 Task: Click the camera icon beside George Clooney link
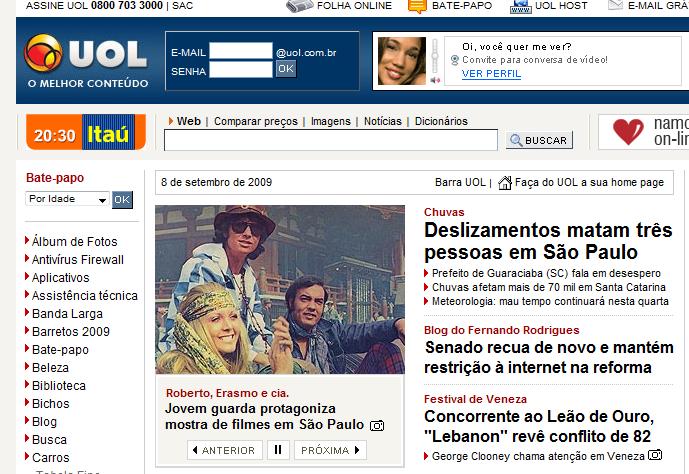click(x=655, y=455)
